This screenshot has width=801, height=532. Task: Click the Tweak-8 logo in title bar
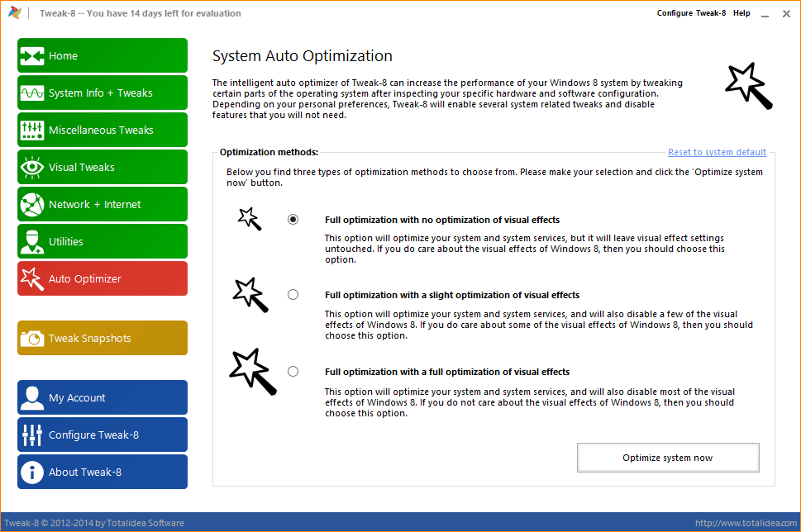pos(15,12)
